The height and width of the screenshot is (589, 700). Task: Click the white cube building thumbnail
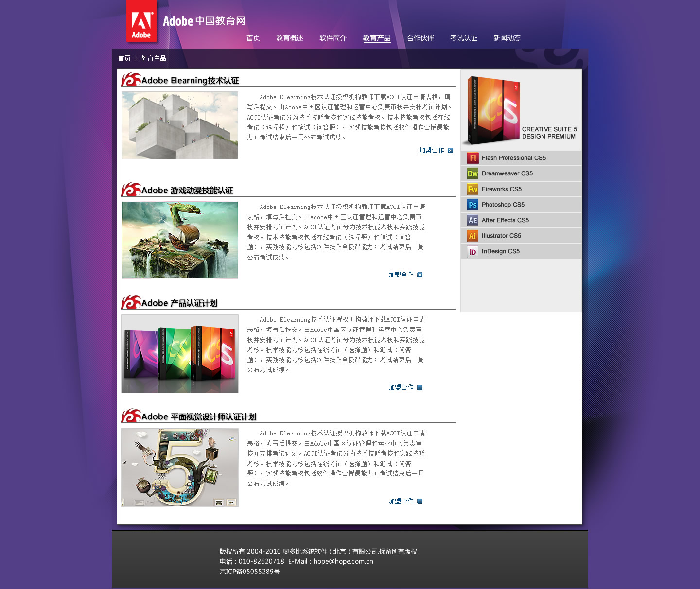click(180, 125)
